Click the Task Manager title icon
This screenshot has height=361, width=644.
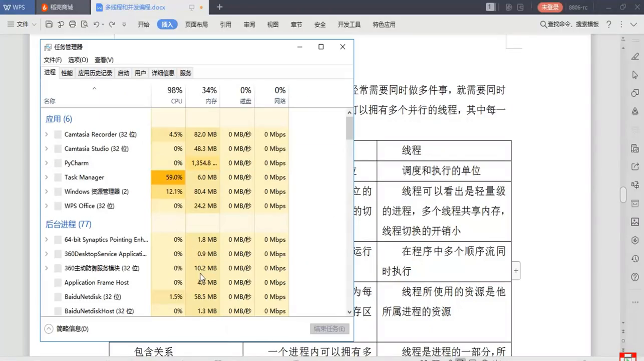point(48,47)
